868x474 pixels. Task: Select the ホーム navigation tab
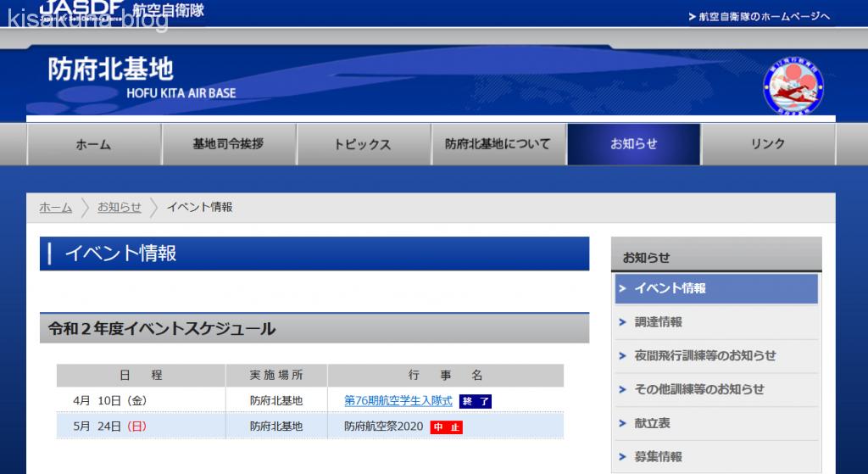tap(93, 144)
